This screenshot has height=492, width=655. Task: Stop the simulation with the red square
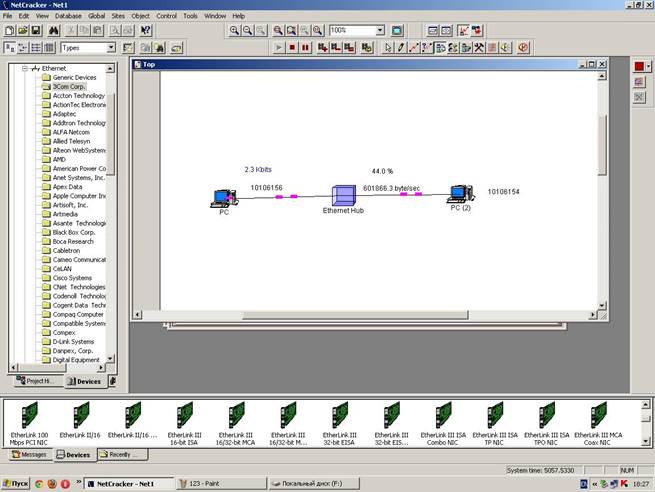[x=292, y=48]
